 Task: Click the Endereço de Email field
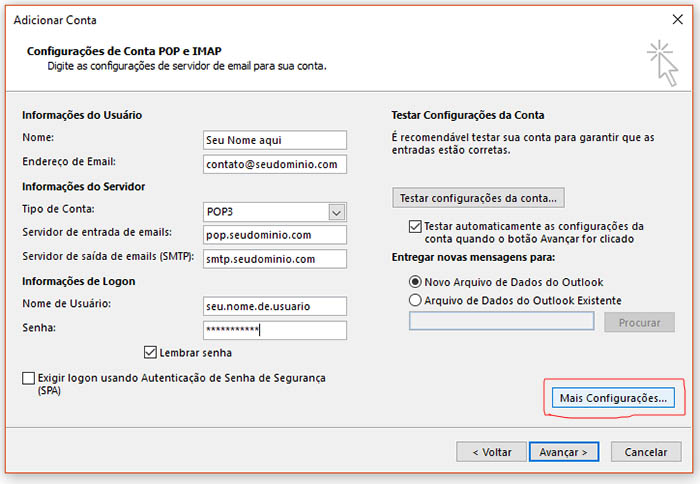click(275, 164)
